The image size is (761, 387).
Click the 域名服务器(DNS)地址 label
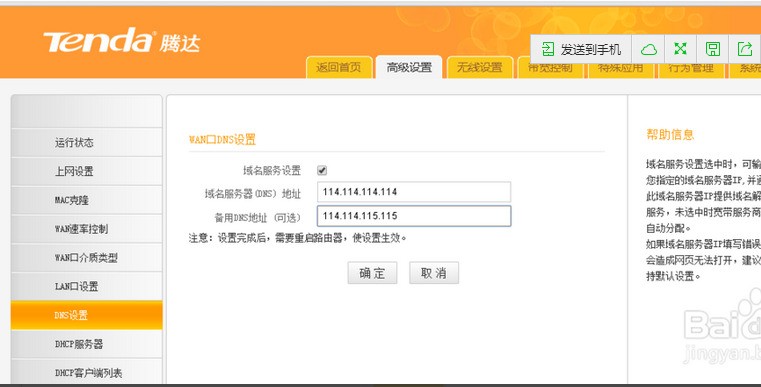coord(253,194)
